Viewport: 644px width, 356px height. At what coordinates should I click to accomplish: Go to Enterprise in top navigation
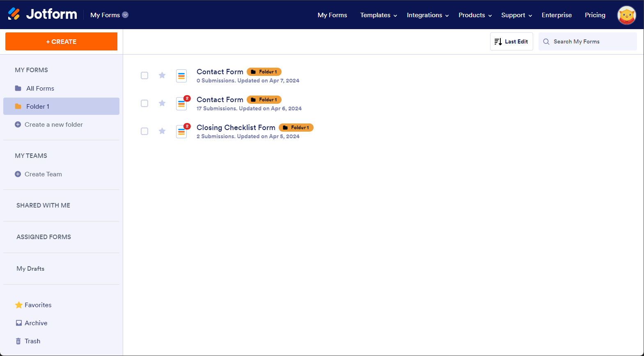(556, 15)
